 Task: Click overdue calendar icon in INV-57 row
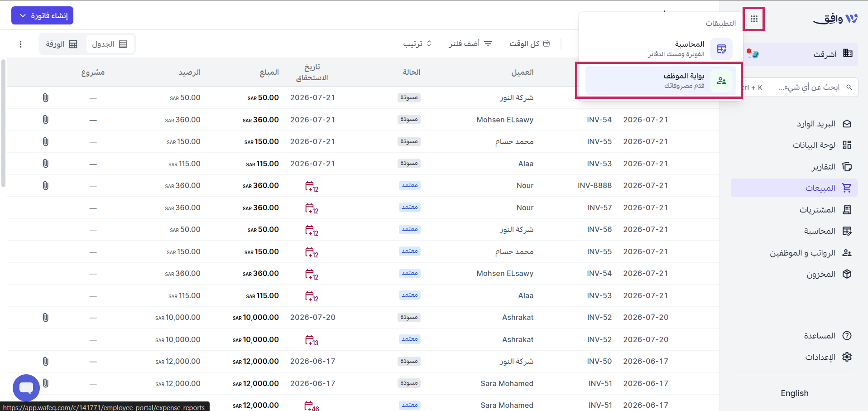point(312,208)
